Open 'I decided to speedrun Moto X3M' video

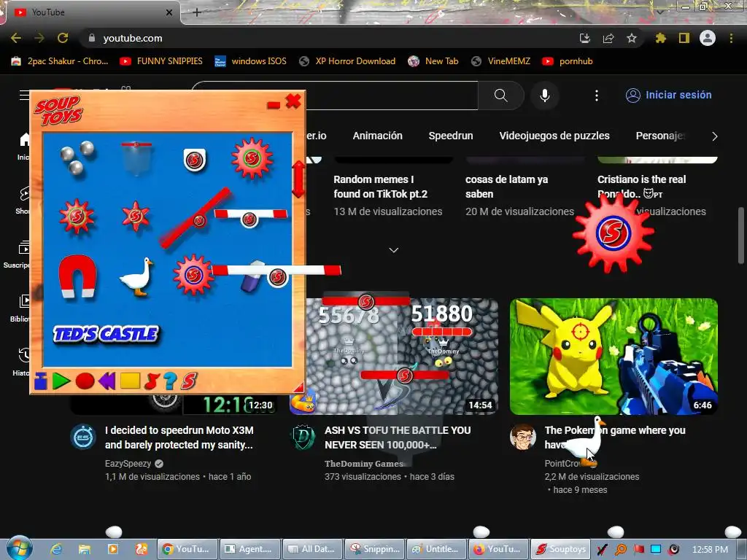coord(179,437)
